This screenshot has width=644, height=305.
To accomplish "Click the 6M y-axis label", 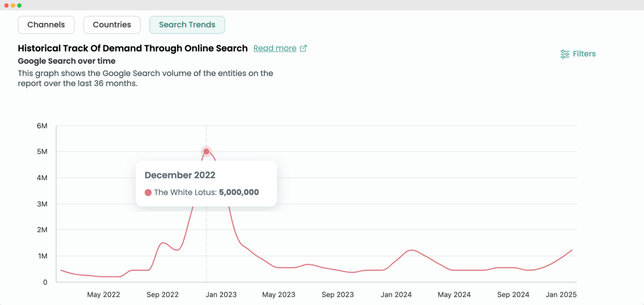I will tap(42, 126).
